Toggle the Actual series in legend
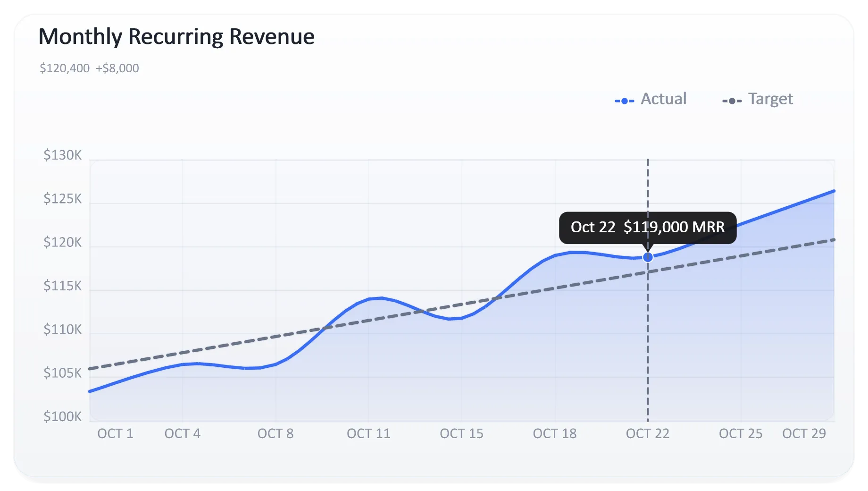The height and width of the screenshot is (491, 868). 651,99
